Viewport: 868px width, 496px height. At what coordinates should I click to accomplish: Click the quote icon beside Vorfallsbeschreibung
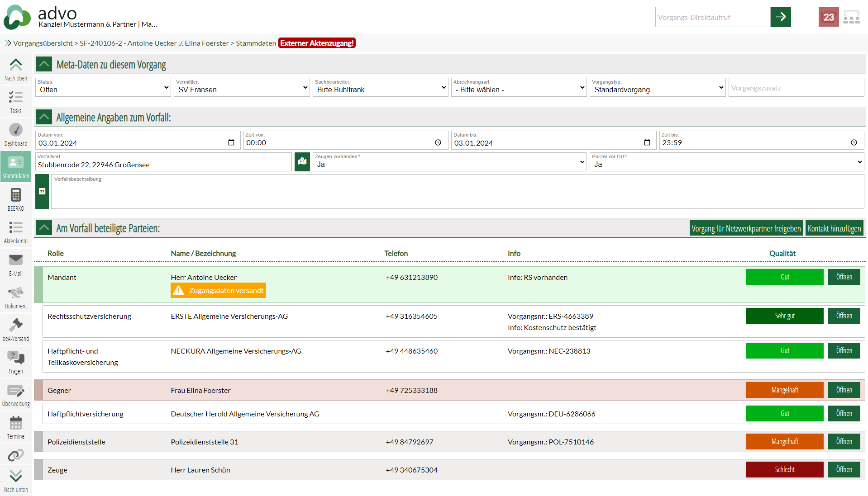(x=42, y=191)
